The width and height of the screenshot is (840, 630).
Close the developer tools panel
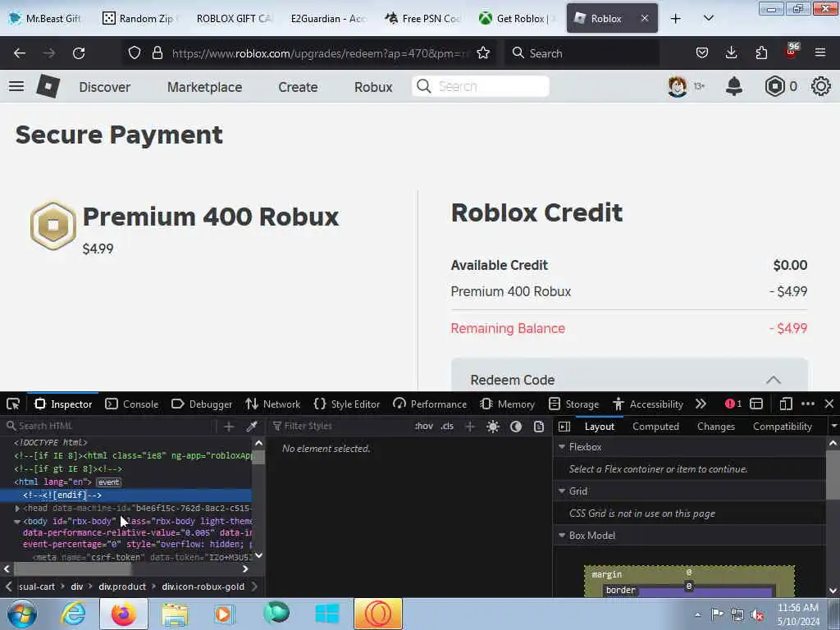(829, 404)
